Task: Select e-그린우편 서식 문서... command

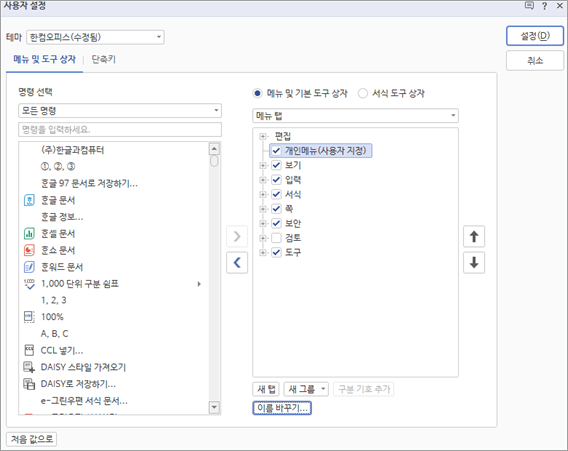Action: (x=84, y=401)
